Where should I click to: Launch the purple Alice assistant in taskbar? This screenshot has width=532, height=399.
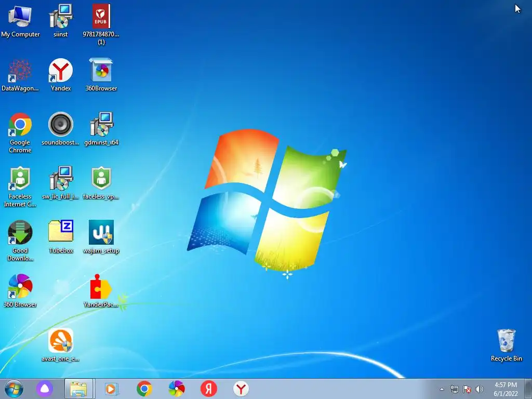(x=45, y=389)
